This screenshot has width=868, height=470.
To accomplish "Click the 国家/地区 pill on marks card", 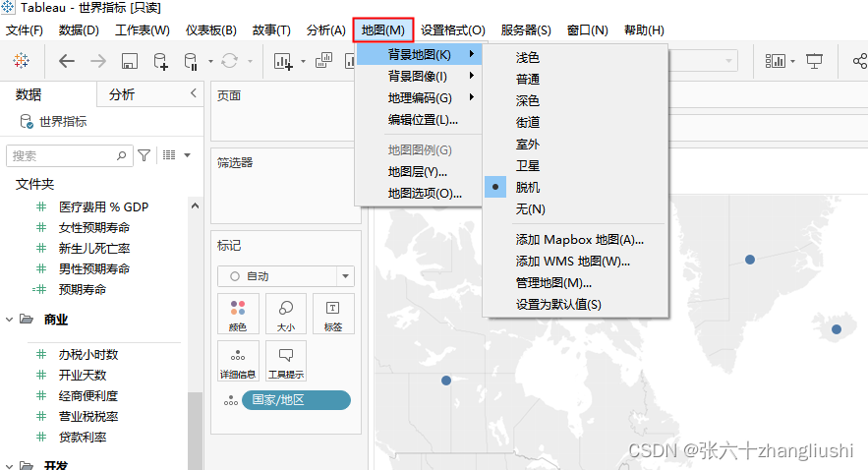I will click(296, 399).
